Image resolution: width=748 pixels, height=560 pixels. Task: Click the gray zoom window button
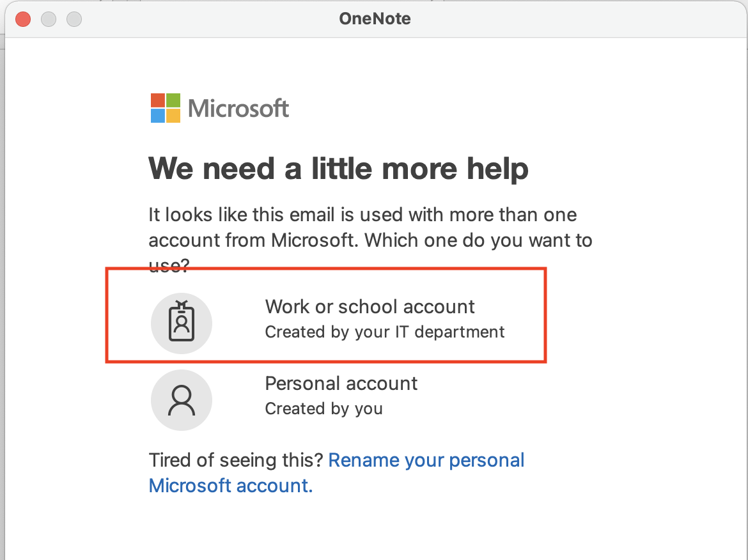pyautogui.click(x=74, y=19)
